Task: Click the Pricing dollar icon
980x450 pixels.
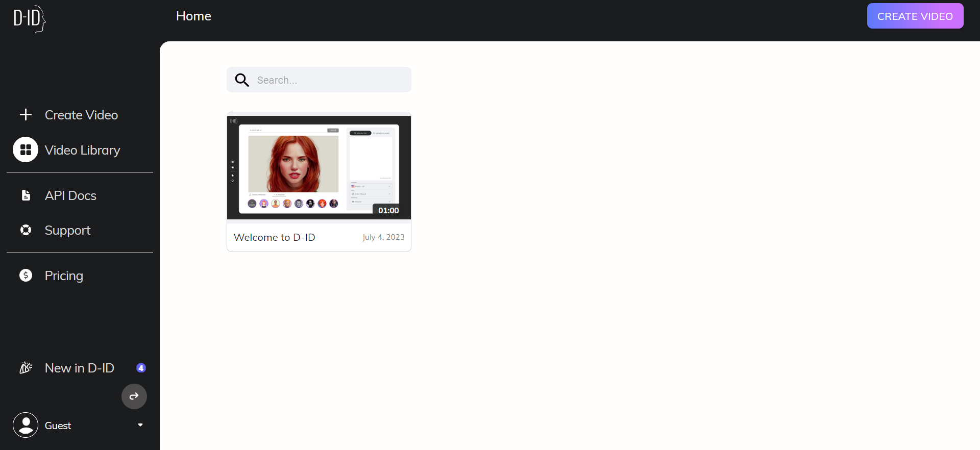Action: click(x=26, y=276)
